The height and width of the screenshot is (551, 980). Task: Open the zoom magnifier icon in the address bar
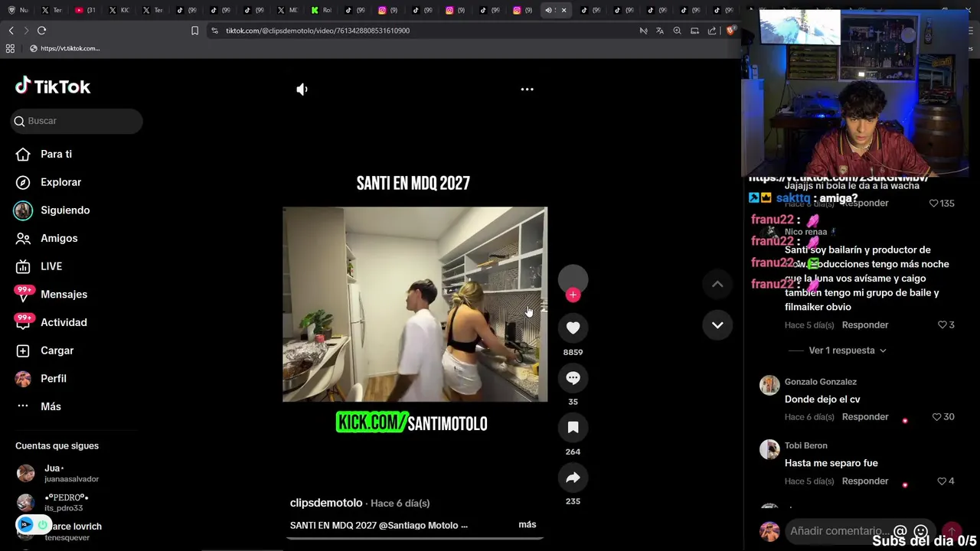coord(677,31)
